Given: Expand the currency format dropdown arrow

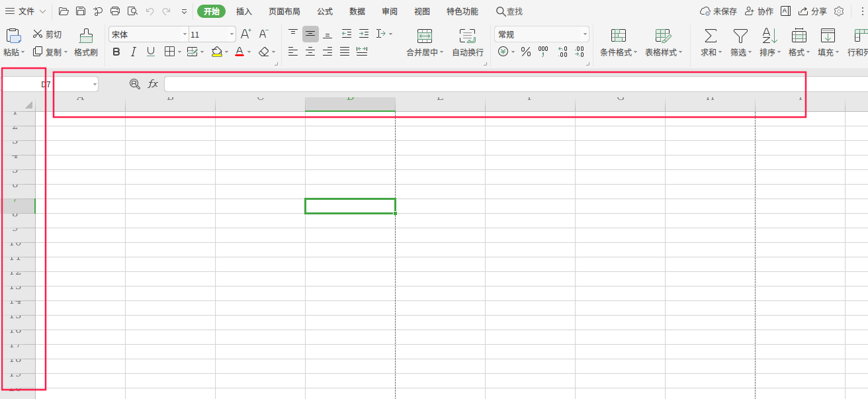Looking at the screenshot, I should 513,52.
